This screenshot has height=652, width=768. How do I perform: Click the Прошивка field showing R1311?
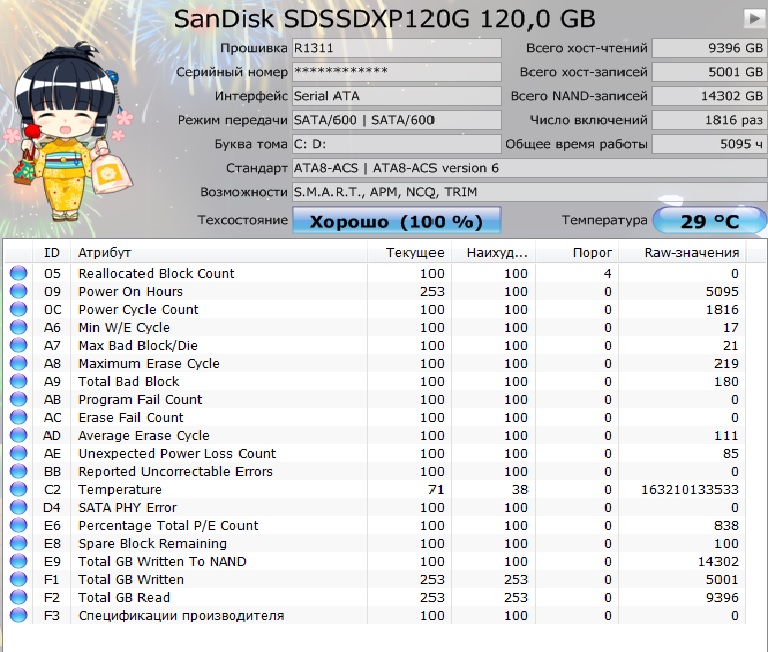(397, 48)
